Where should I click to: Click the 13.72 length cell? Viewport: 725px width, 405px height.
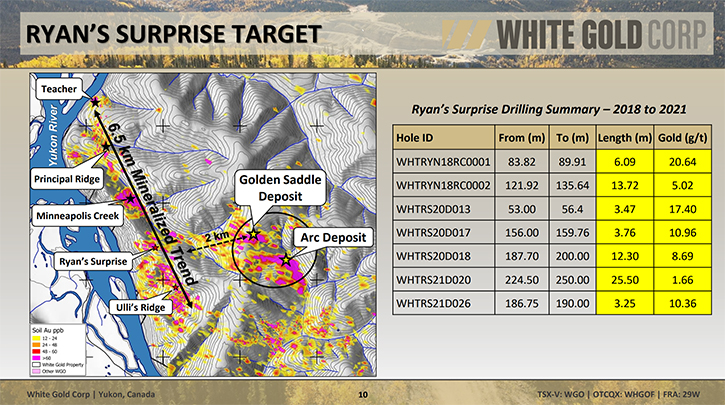coord(625,185)
